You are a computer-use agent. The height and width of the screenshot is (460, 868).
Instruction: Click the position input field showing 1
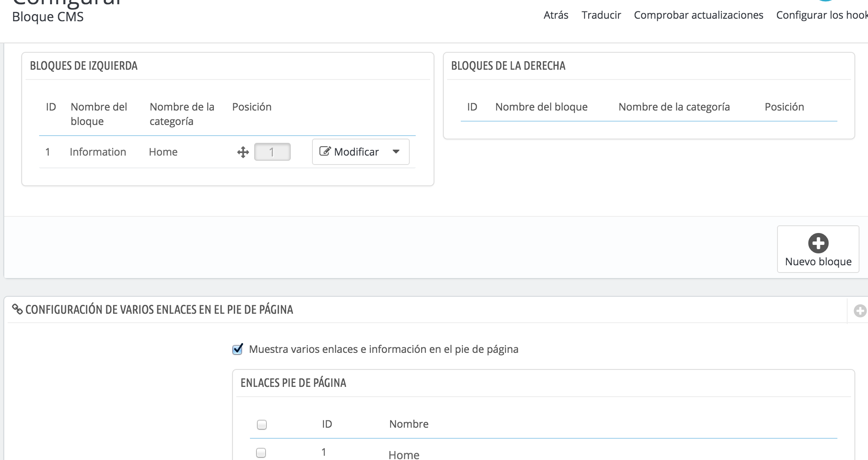point(272,152)
